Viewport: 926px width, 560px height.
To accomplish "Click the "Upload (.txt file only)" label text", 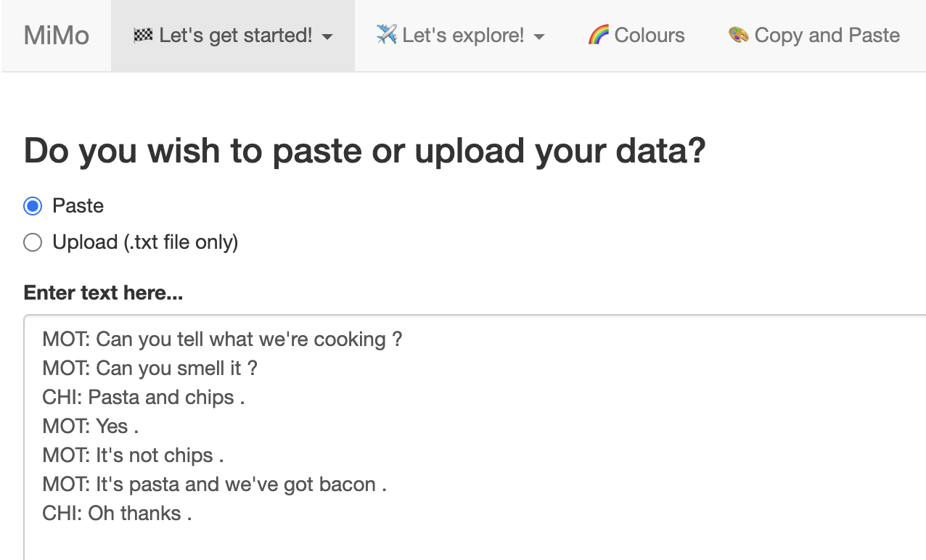I will 145,242.
